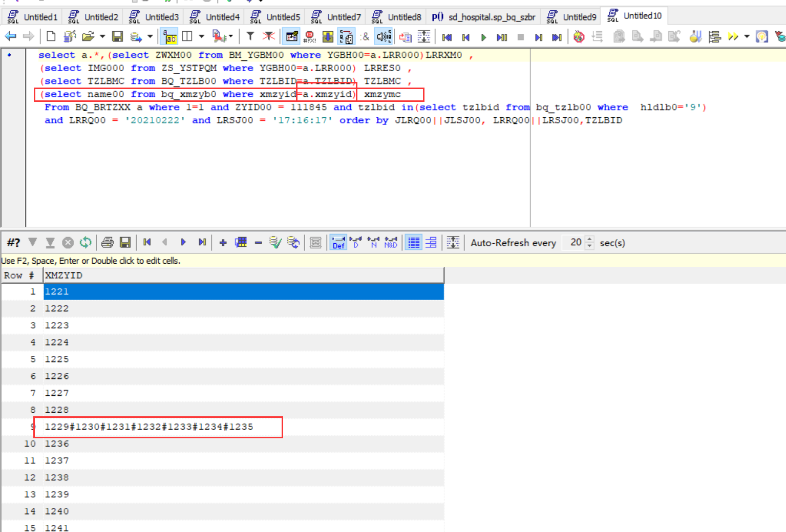
Task: Run the query with green play button
Action: [483, 37]
